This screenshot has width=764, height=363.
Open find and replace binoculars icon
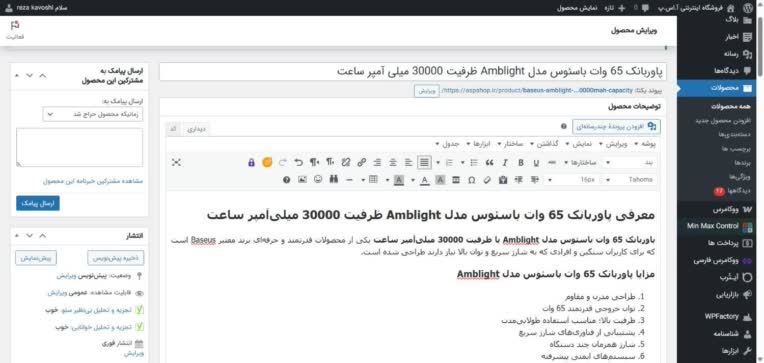coord(334,180)
